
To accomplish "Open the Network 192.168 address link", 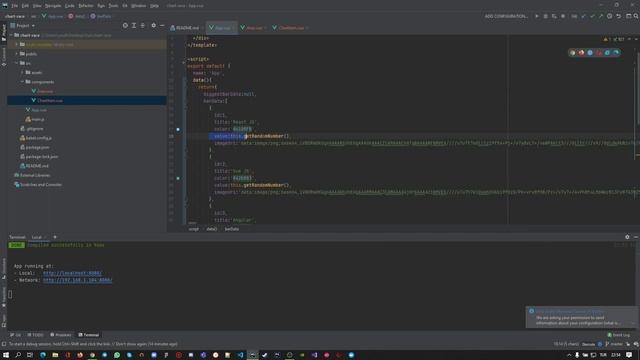I will tap(78, 280).
